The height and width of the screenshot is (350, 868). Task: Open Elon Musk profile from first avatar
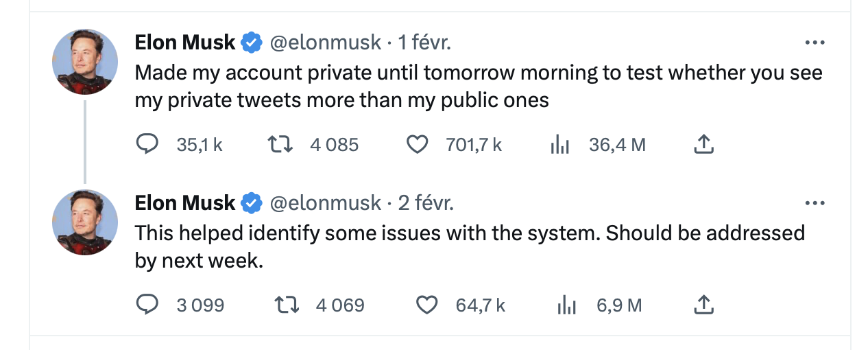[85, 62]
